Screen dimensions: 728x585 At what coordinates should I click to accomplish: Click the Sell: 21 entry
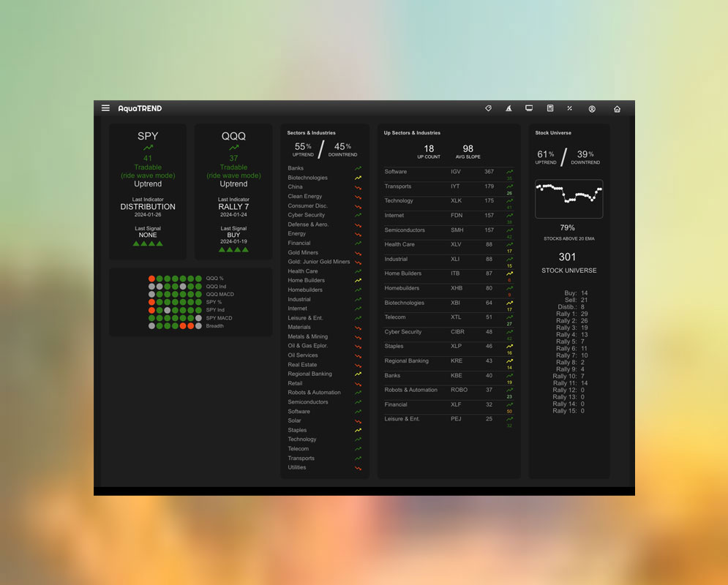(x=576, y=300)
